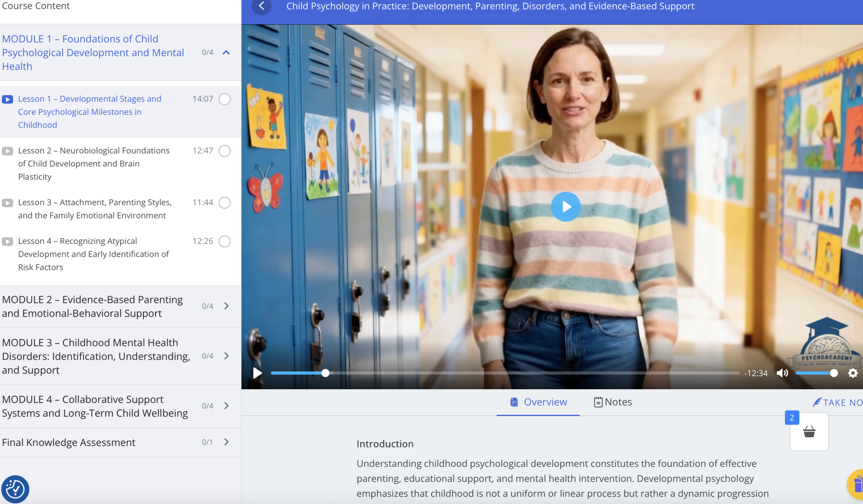Open the video settings gear
Image resolution: width=863 pixels, height=504 pixels.
pos(853,373)
